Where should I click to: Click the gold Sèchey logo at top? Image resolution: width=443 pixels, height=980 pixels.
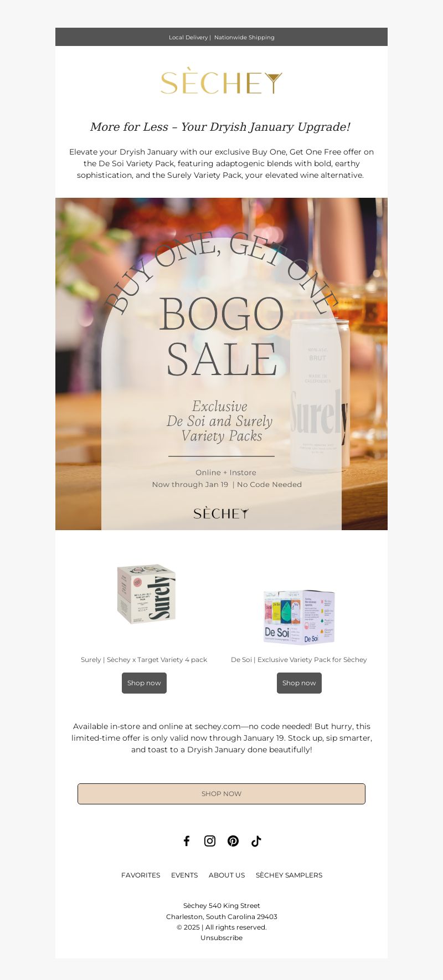pos(221,83)
